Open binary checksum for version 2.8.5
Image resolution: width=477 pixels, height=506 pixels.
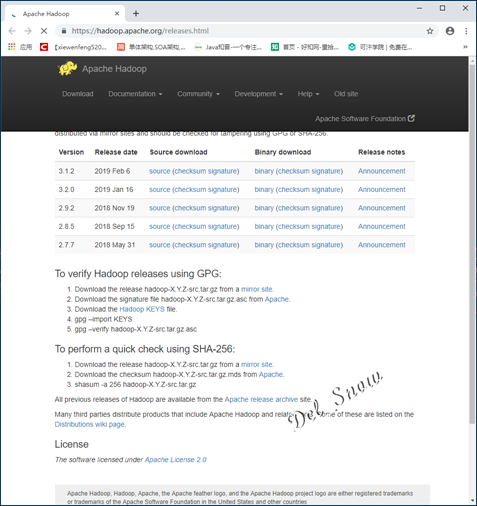click(x=294, y=226)
